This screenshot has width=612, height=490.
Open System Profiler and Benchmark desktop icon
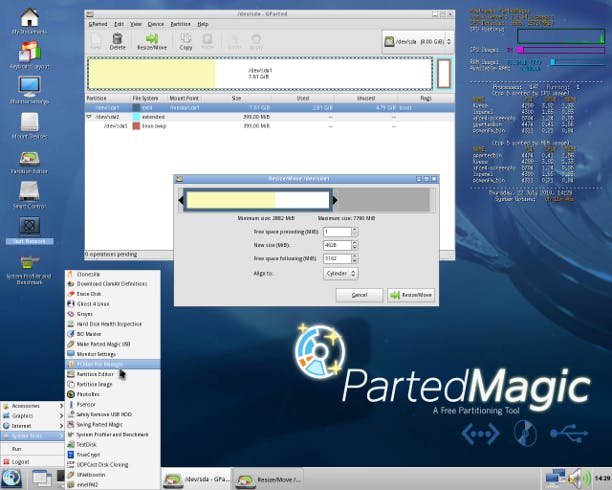pyautogui.click(x=29, y=269)
